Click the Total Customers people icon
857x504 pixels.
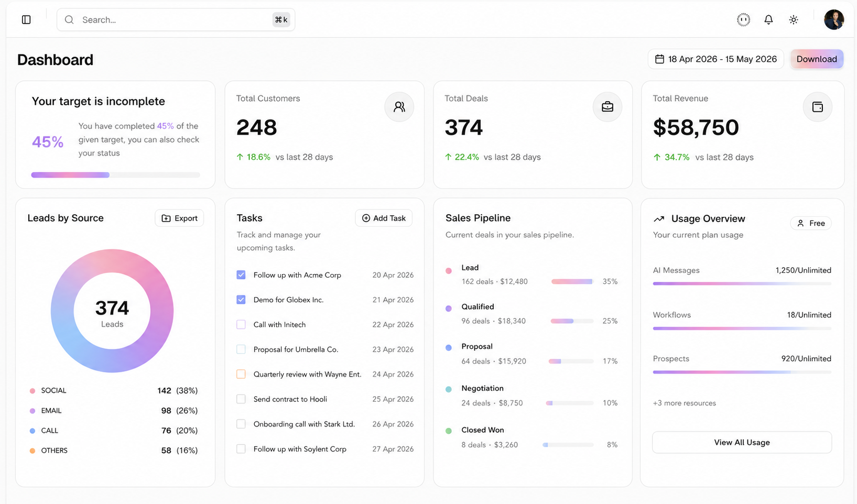399,107
